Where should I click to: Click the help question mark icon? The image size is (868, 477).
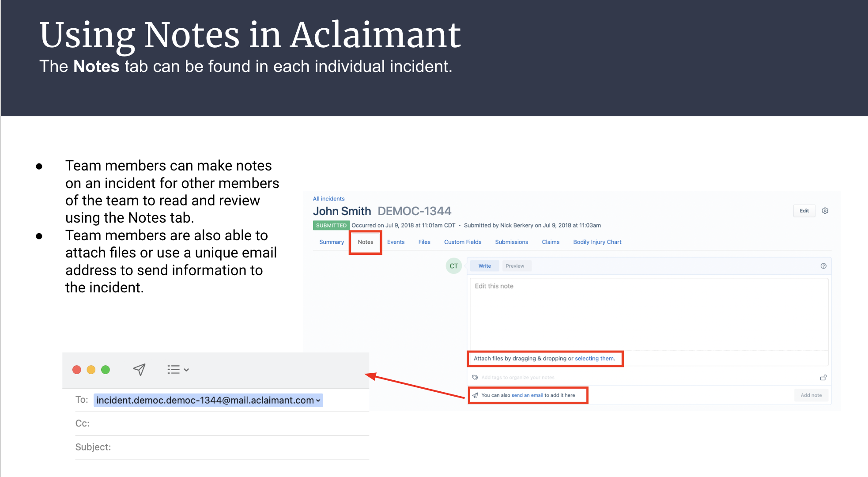(823, 266)
